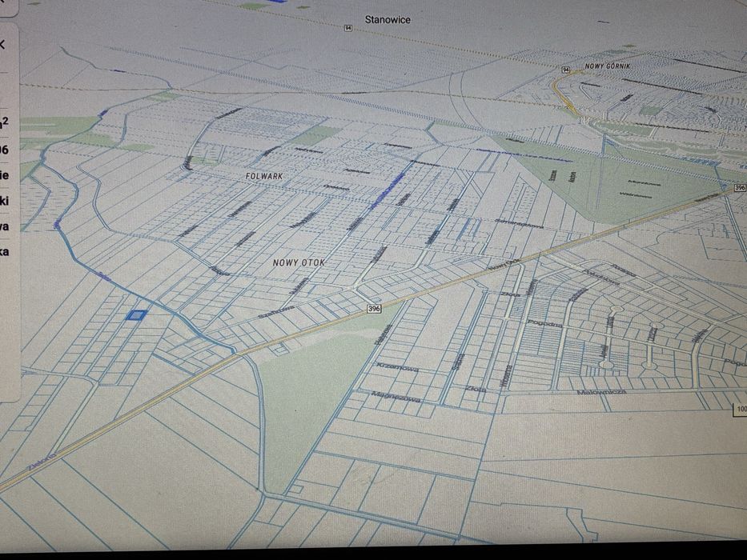Click the Magnezowa street label
This screenshot has height=560, width=747.
395,397
